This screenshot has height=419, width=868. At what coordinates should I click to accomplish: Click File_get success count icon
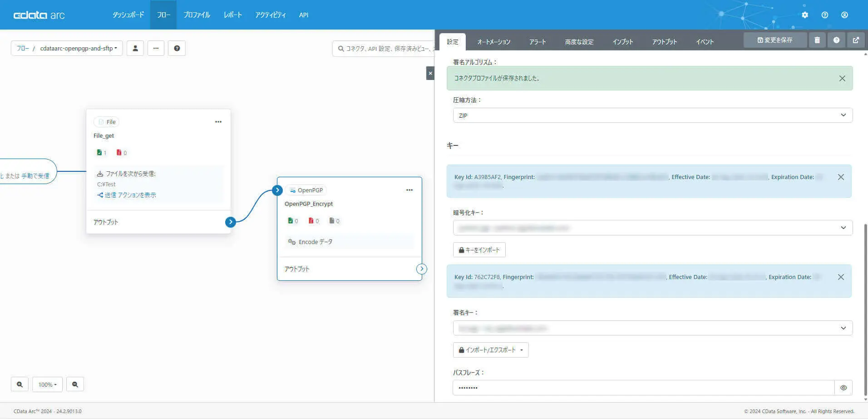pos(99,153)
